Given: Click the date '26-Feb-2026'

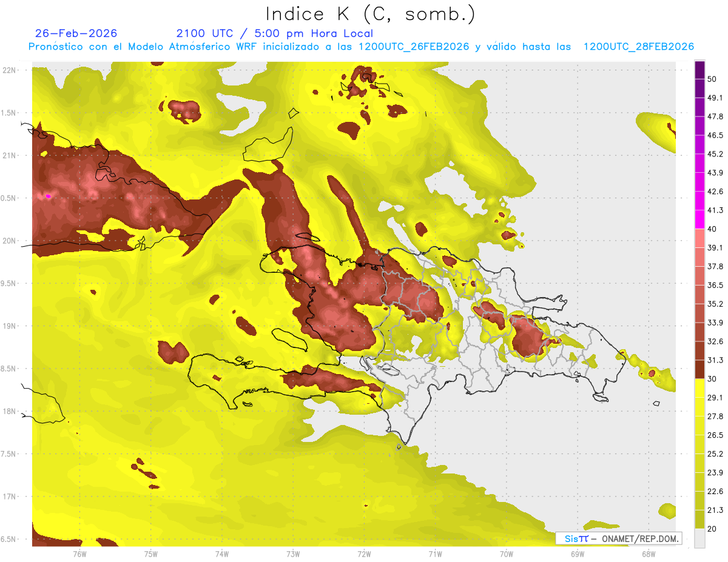Looking at the screenshot, I should click(x=76, y=33).
